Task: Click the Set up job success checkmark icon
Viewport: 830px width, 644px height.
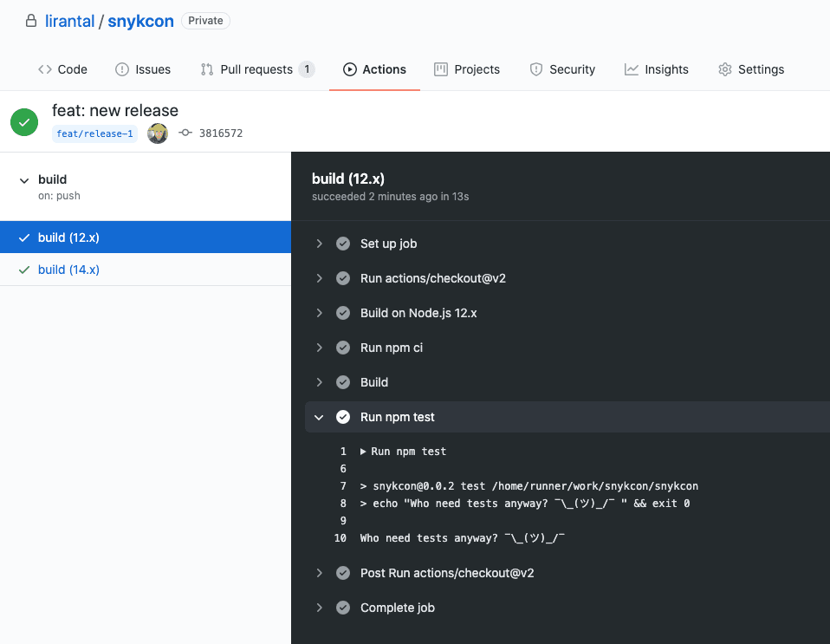Action: pyautogui.click(x=343, y=244)
